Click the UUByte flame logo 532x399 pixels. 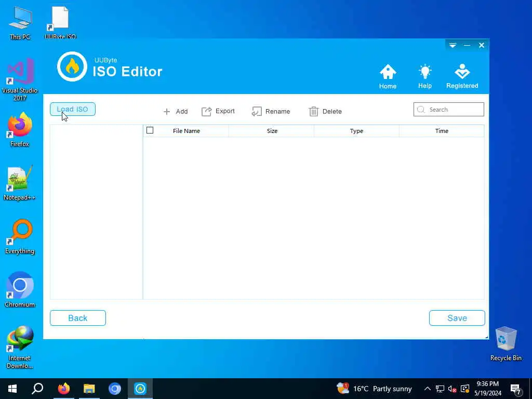pos(72,66)
